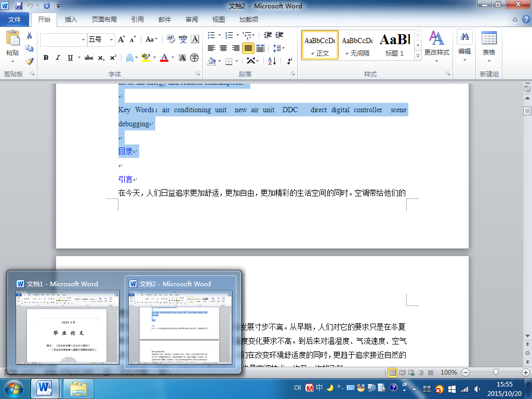The height and width of the screenshot is (399, 532).
Task: Click the yellow Text Highlight Color button
Action: 146,58
